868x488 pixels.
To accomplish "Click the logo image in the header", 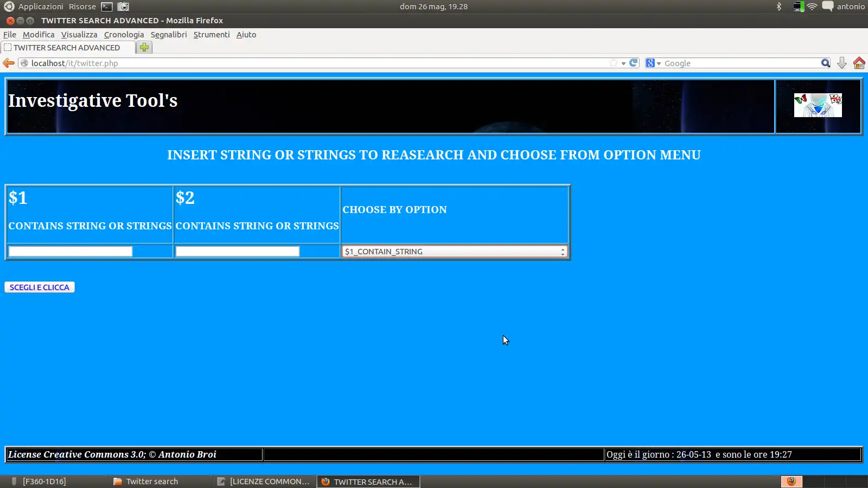I will 818,105.
